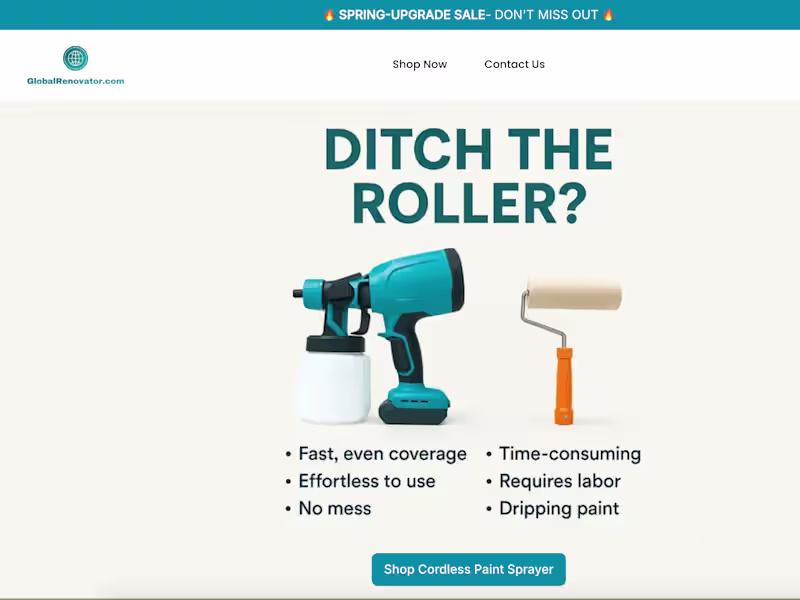The width and height of the screenshot is (800, 600).
Task: Click the Spring-Upgrade Sale banner text
Action: click(x=468, y=15)
